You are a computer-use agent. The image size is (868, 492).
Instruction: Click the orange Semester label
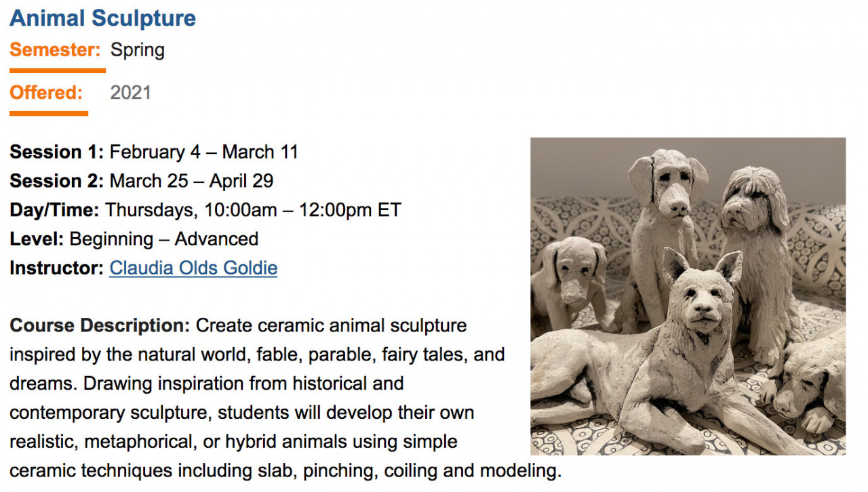click(x=55, y=50)
